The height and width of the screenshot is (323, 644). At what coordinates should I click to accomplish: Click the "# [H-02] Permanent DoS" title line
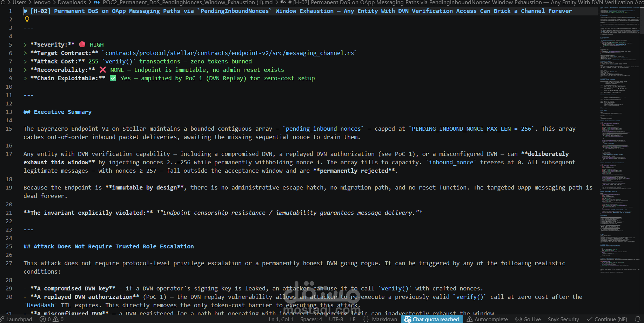[x=298, y=11]
